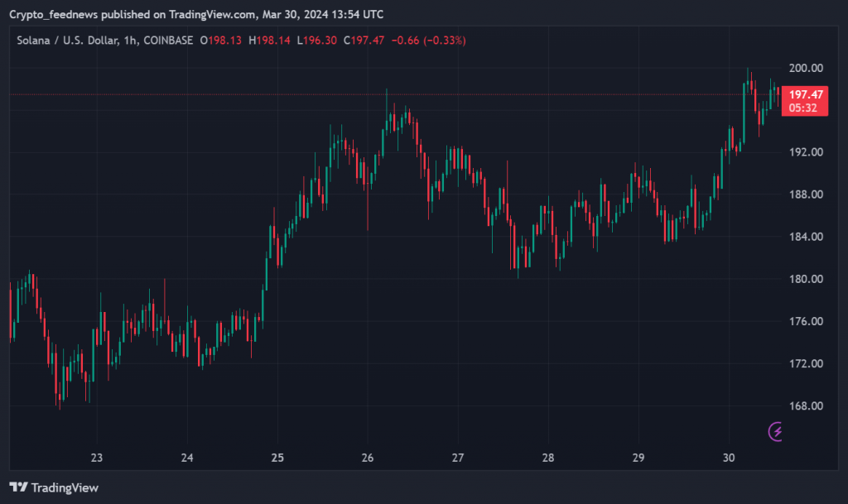Click the 1h interval label in legend
Image resolution: width=848 pixels, height=504 pixels.
(131, 41)
